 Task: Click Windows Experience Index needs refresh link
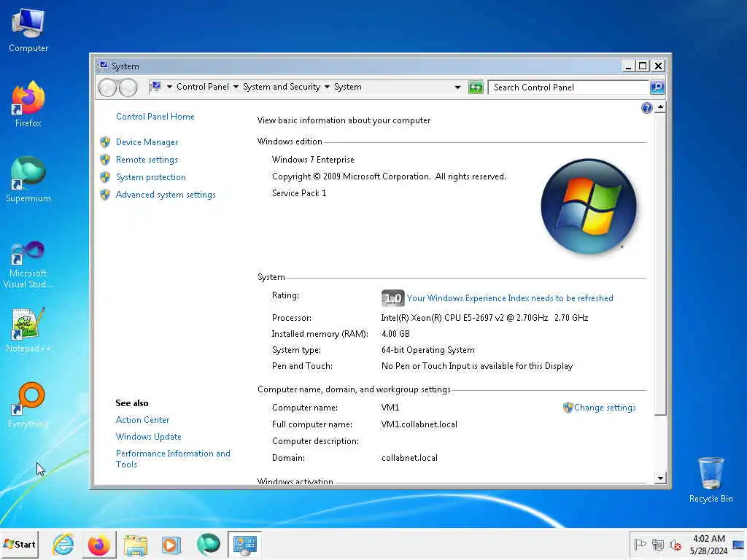[x=510, y=298]
